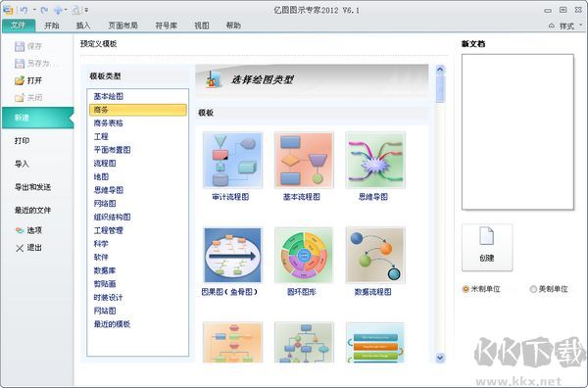This screenshot has height=388, width=588.
Task: Select 软件 template type
Action: pyautogui.click(x=101, y=257)
